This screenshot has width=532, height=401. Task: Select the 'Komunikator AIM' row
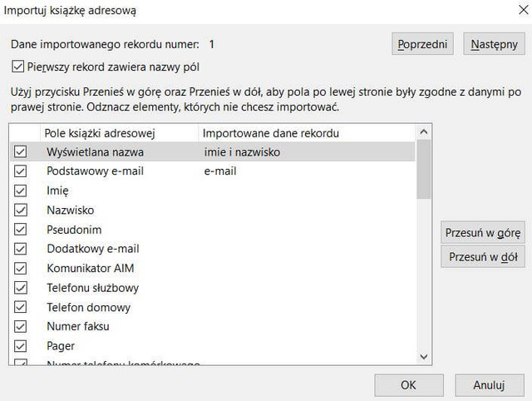tap(213, 268)
